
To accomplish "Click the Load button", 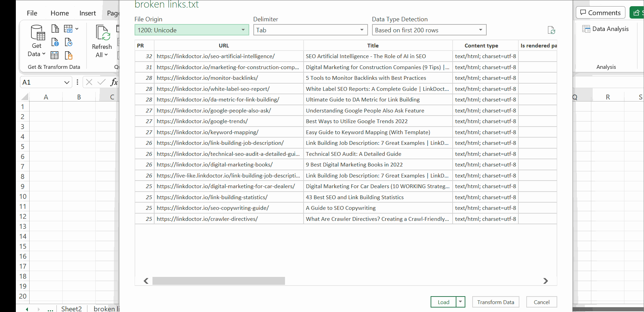I will click(x=443, y=302).
